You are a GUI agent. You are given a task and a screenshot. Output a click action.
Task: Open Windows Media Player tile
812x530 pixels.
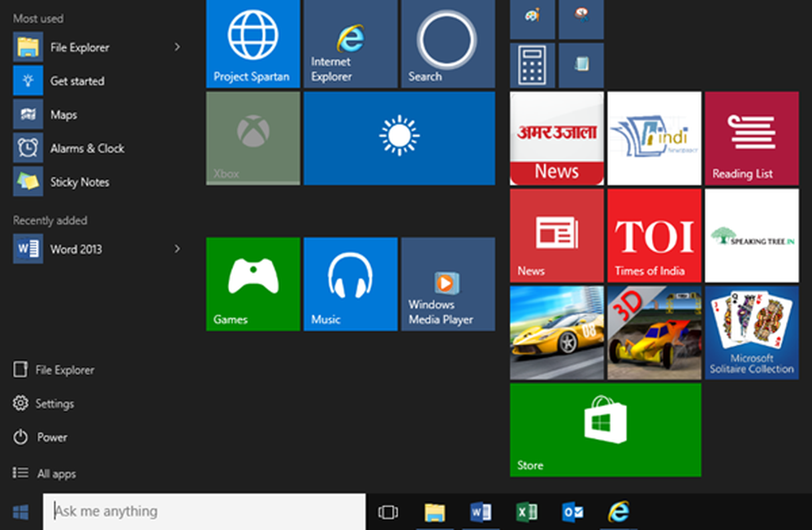[447, 284]
